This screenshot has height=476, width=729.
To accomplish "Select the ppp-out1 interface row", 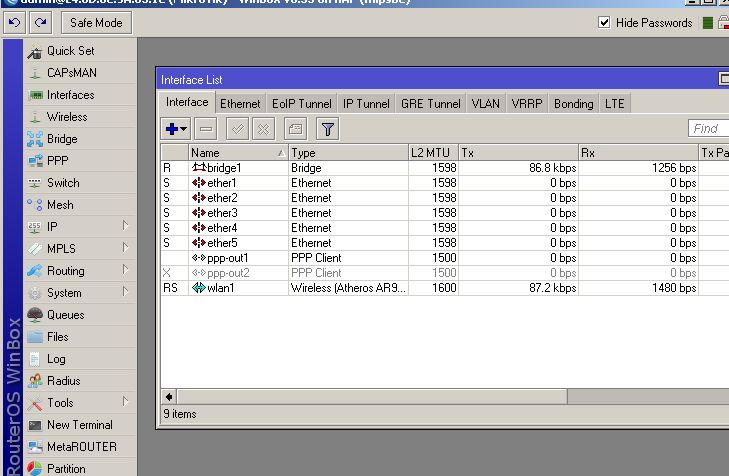I will [444, 258].
